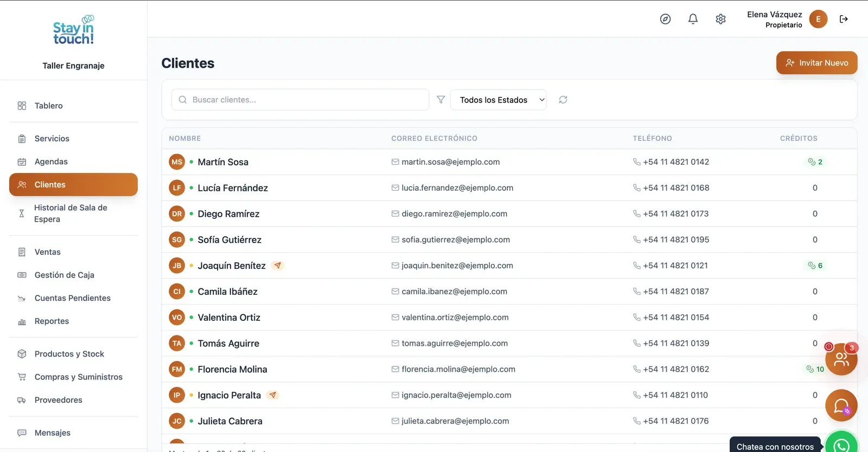The width and height of the screenshot is (868, 452).
Task: Open the floating chat support bubble
Action: pos(841,405)
